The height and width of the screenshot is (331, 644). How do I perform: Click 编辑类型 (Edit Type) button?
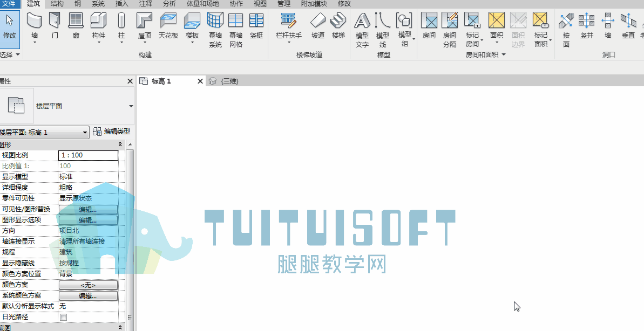112,132
